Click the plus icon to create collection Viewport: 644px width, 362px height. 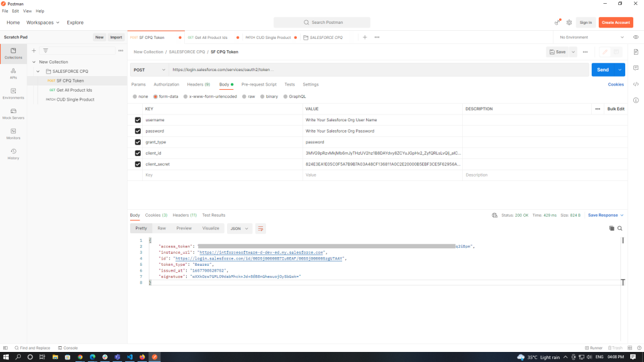tap(34, 50)
